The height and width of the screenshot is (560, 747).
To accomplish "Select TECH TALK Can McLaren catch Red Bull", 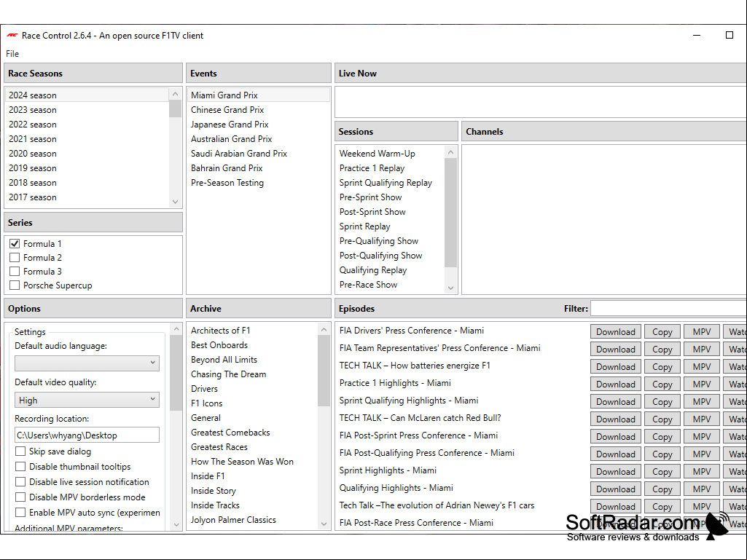I will tap(420, 418).
